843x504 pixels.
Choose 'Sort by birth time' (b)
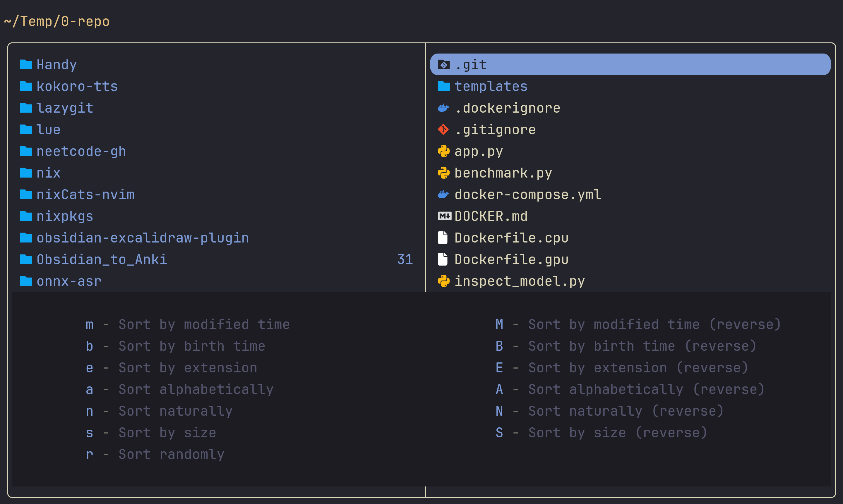(x=175, y=346)
